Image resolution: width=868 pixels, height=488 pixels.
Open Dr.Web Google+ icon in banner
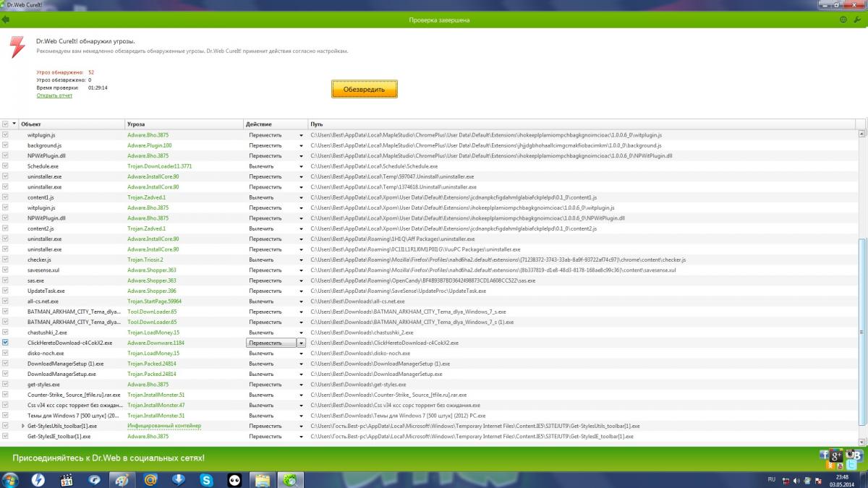tap(836, 455)
